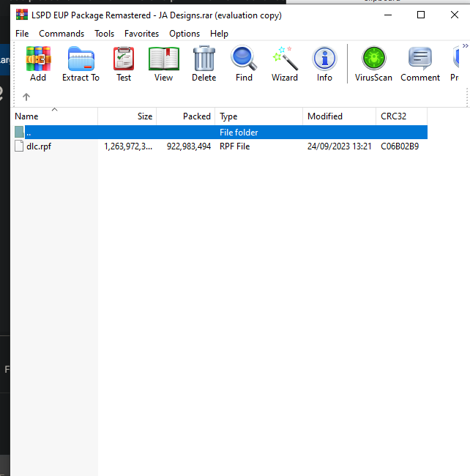Sort by the Size column header
Image resolution: width=470 pixels, height=476 pixels.
point(127,116)
